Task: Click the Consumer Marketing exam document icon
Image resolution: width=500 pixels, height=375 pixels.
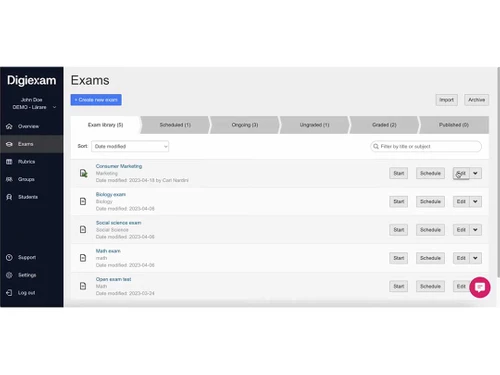Action: coord(83,173)
